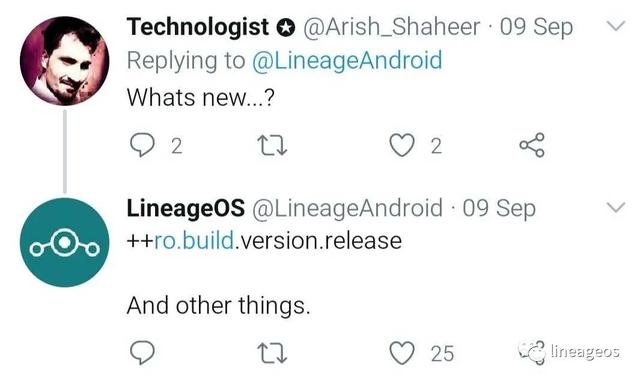Image resolution: width=640 pixels, height=381 pixels.
Task: Retweet the "Whats new...?" tweet
Action: (272, 145)
